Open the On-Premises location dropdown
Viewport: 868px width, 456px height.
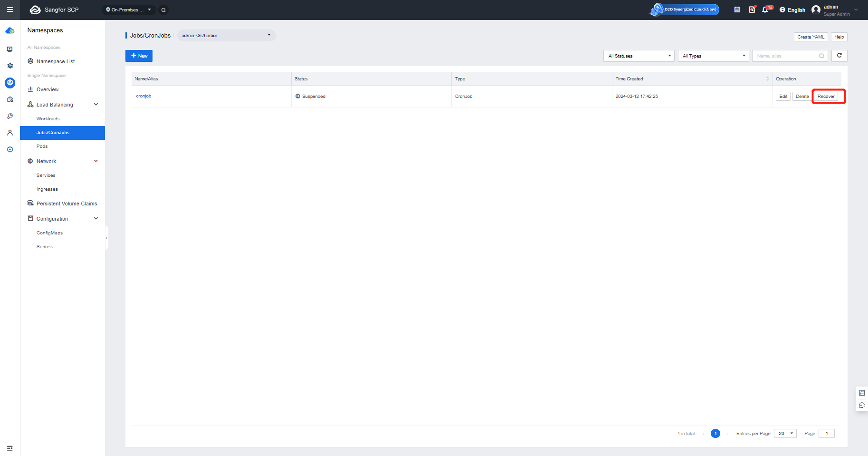[x=129, y=10]
